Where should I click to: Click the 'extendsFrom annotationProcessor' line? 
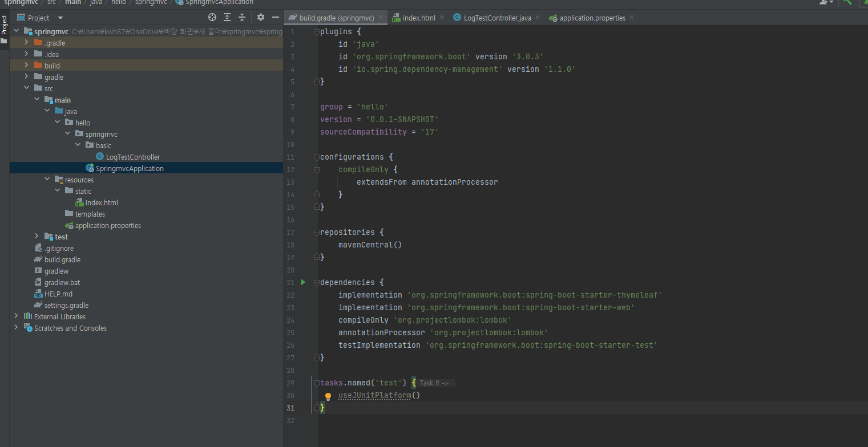(x=427, y=182)
